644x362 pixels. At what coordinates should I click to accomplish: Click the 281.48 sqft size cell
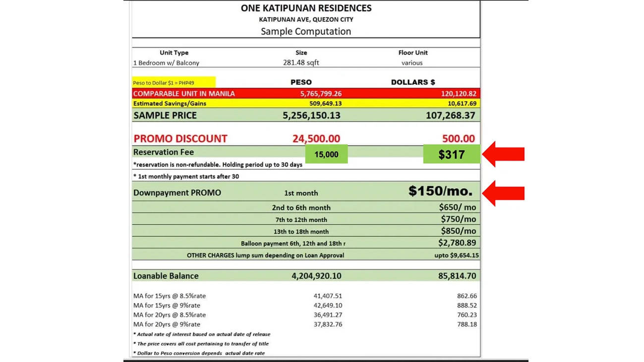(301, 63)
